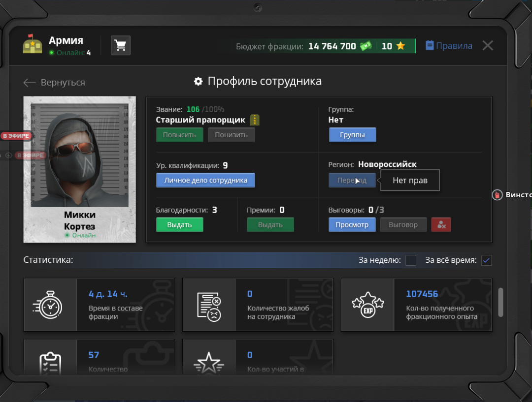Uncheck the За всё время checkbox

pyautogui.click(x=487, y=260)
